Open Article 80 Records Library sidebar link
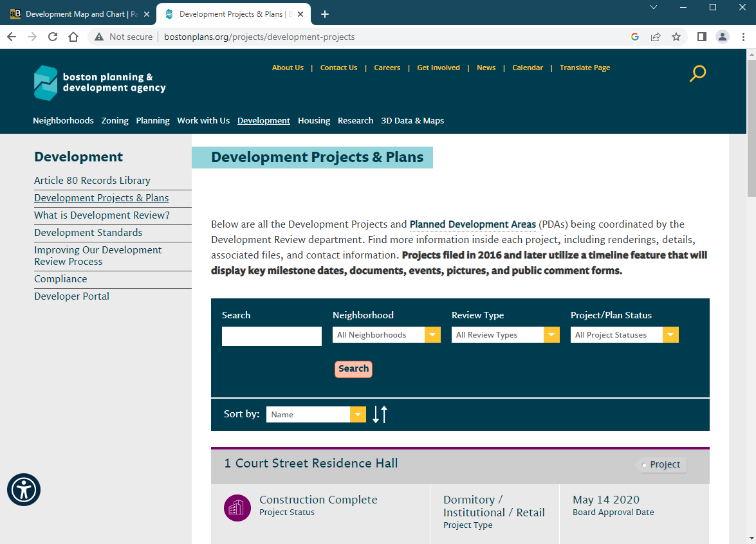Screen dimensions: 756x544 (92, 181)
